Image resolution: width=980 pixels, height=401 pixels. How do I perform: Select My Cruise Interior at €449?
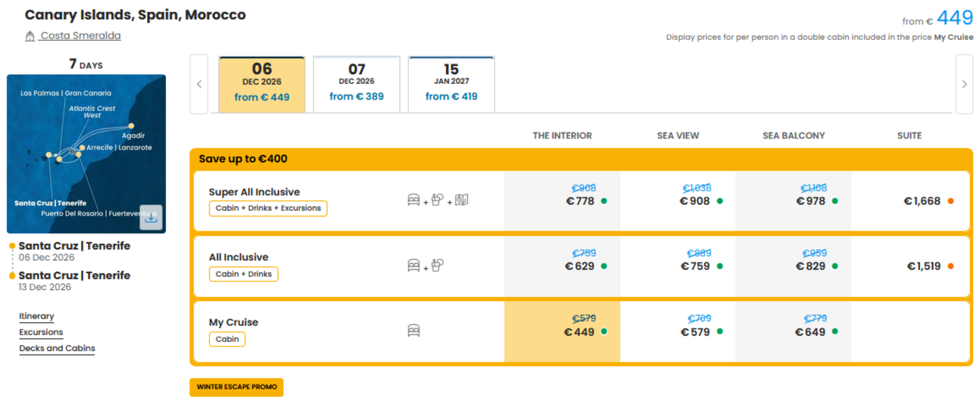pyautogui.click(x=562, y=331)
